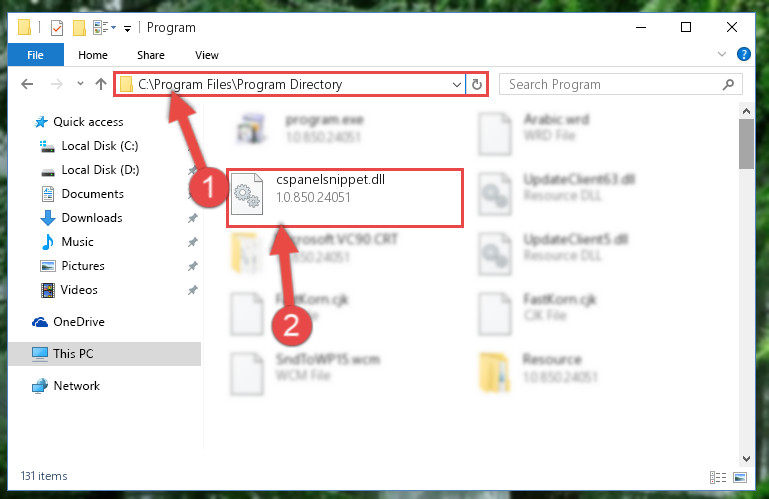Select This PC in navigation pane
The image size is (769, 499).
click(104, 354)
